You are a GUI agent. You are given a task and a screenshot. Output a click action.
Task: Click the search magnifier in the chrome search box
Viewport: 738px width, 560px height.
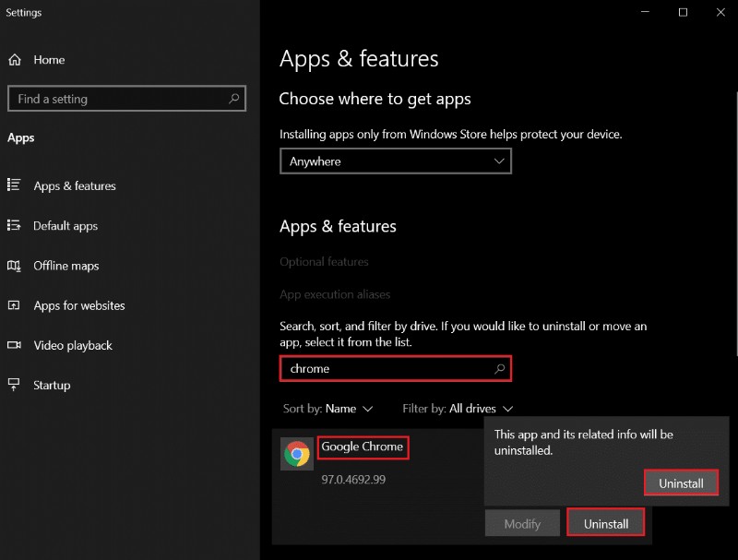pyautogui.click(x=500, y=368)
